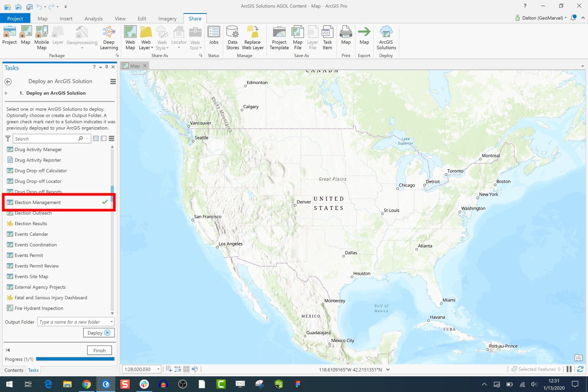Select the Mobile Map package tool
Image resolution: width=588 pixels, height=392 pixels.
(x=42, y=37)
